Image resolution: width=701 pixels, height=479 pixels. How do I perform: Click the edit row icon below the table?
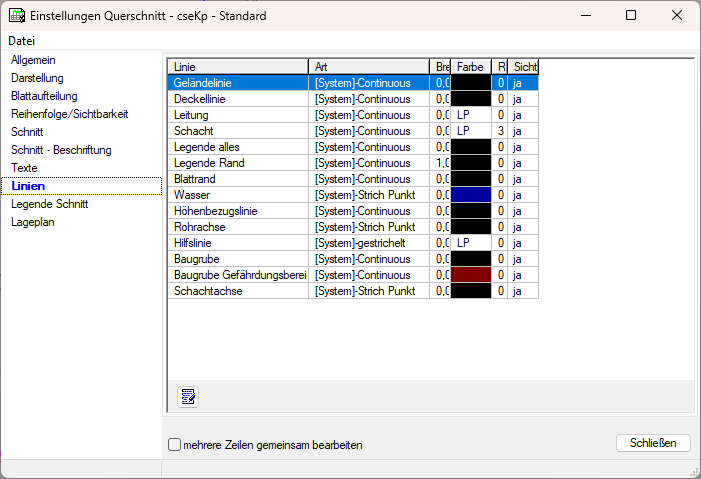[187, 397]
